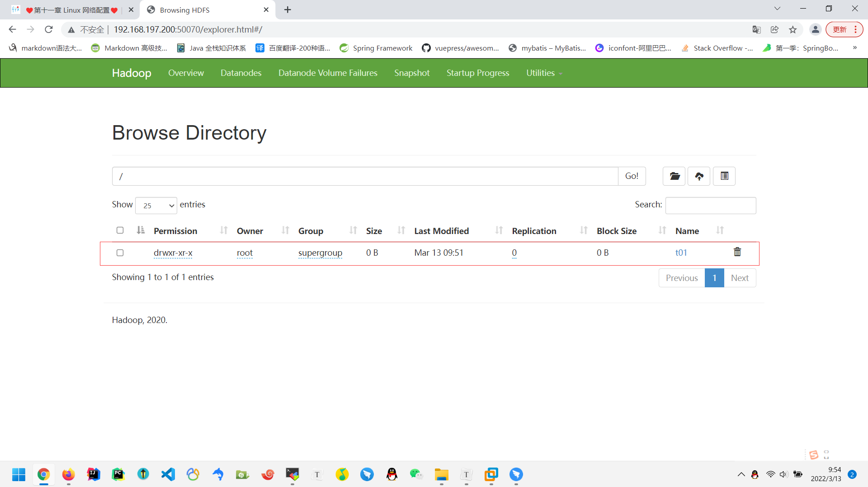Tick the select-all checkbox in the table header
Screen dimensions: 868x487
click(x=120, y=230)
